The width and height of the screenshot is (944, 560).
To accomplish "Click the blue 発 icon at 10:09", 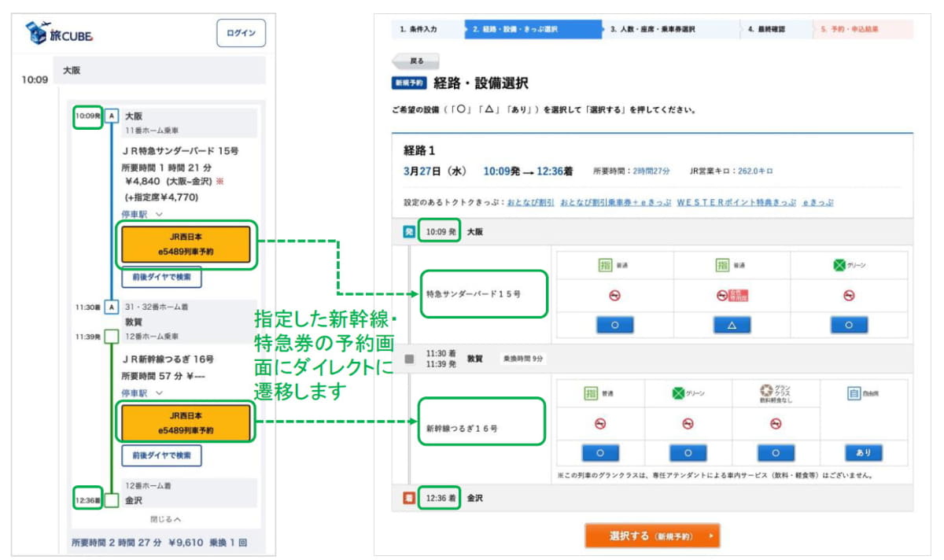I will [x=409, y=233].
